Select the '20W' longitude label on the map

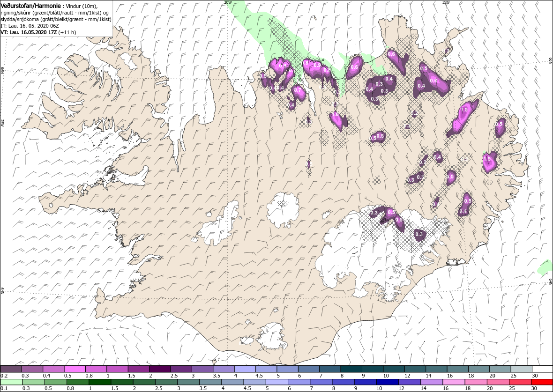tap(228, 2)
